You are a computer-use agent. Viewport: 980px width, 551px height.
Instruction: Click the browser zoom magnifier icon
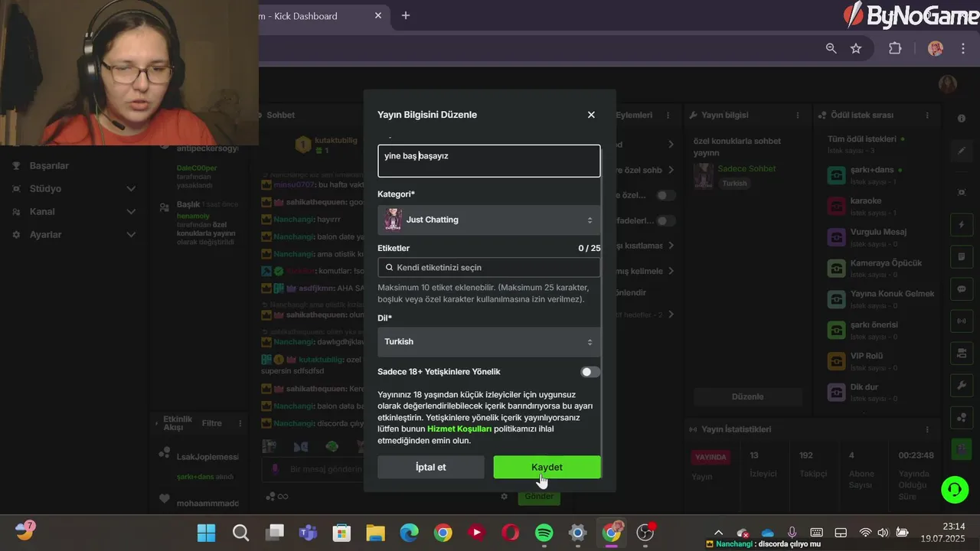831,48
